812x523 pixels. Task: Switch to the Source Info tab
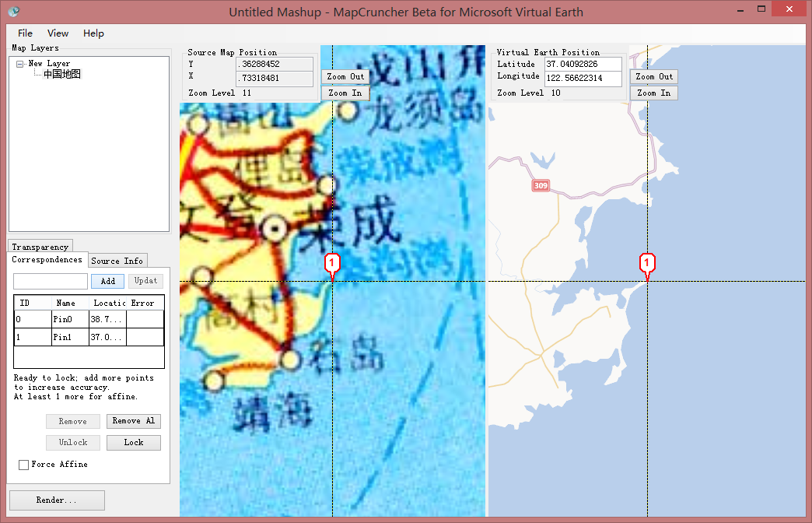tap(117, 261)
